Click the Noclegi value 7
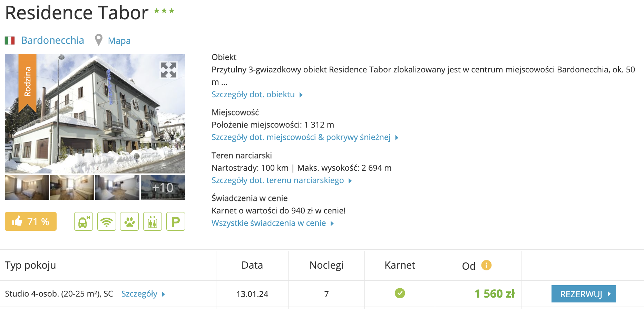 326,294
